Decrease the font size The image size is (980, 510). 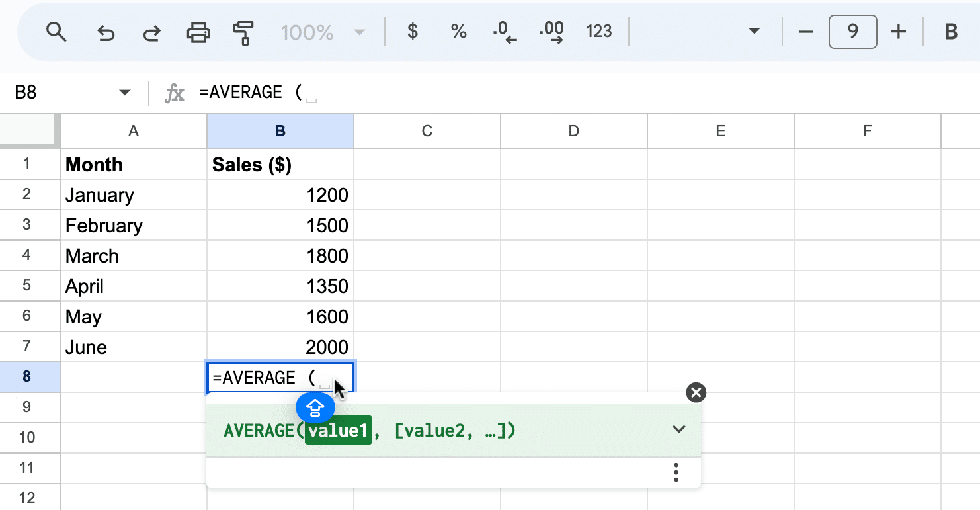[805, 32]
